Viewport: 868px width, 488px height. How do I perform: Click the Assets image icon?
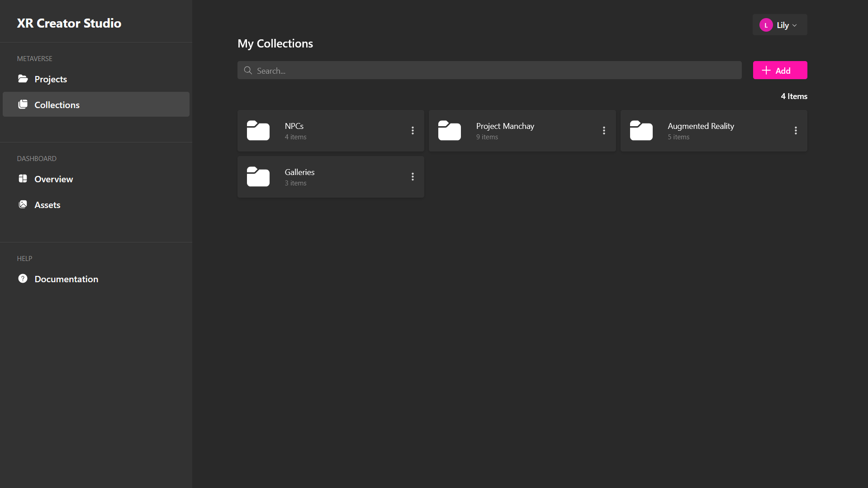[23, 204]
